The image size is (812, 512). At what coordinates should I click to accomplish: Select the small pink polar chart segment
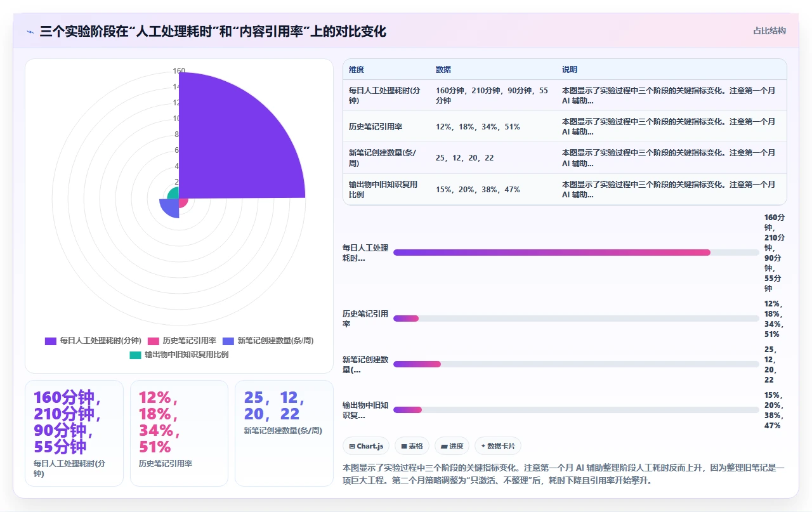183,202
